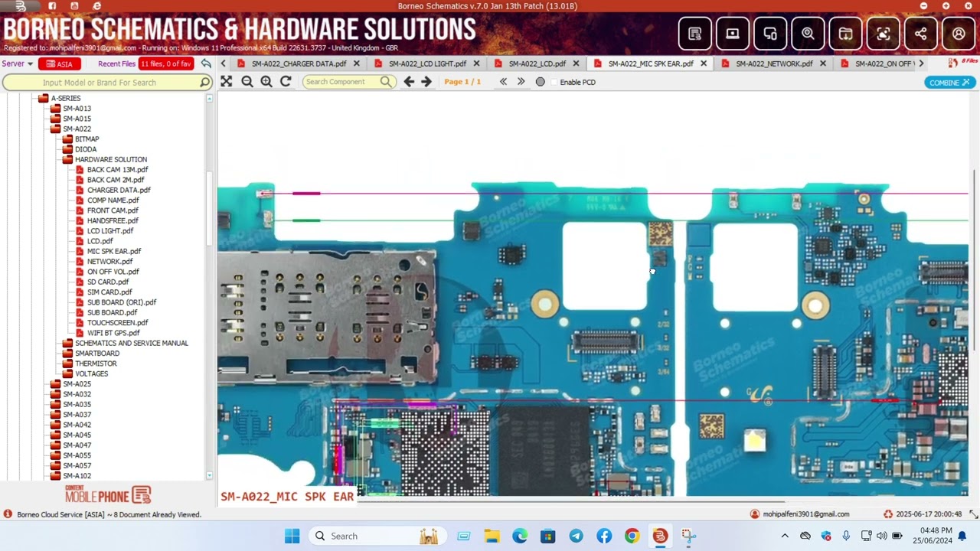Image resolution: width=980 pixels, height=551 pixels.
Task: Open Google Chrome from the taskbar
Action: click(632, 536)
